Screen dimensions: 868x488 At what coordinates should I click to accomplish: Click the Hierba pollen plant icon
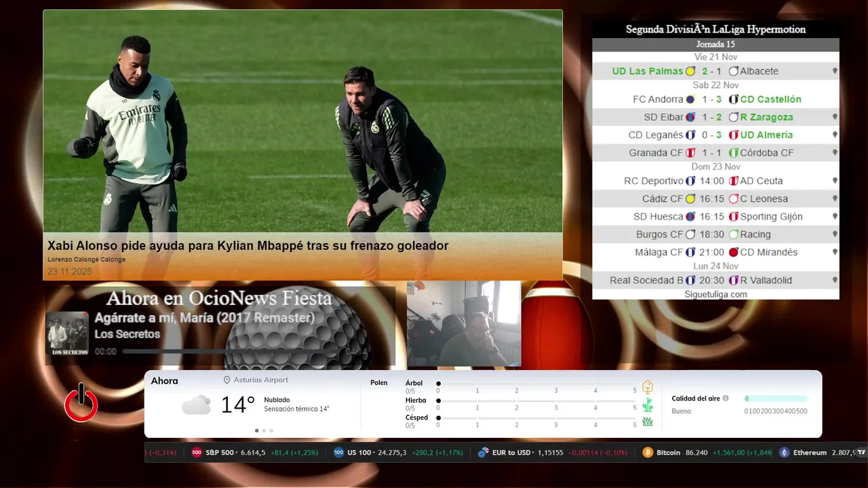coord(648,405)
